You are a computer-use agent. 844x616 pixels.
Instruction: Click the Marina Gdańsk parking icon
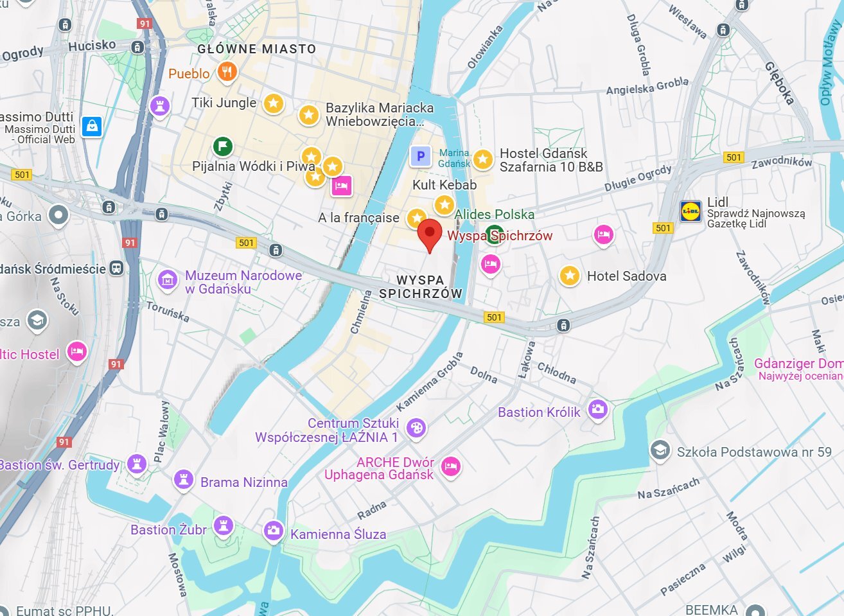click(421, 156)
